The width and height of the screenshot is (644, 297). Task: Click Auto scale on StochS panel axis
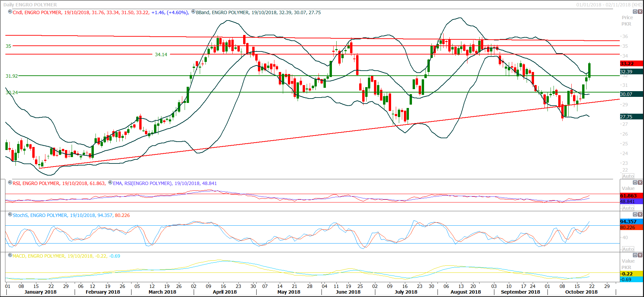[628, 249]
